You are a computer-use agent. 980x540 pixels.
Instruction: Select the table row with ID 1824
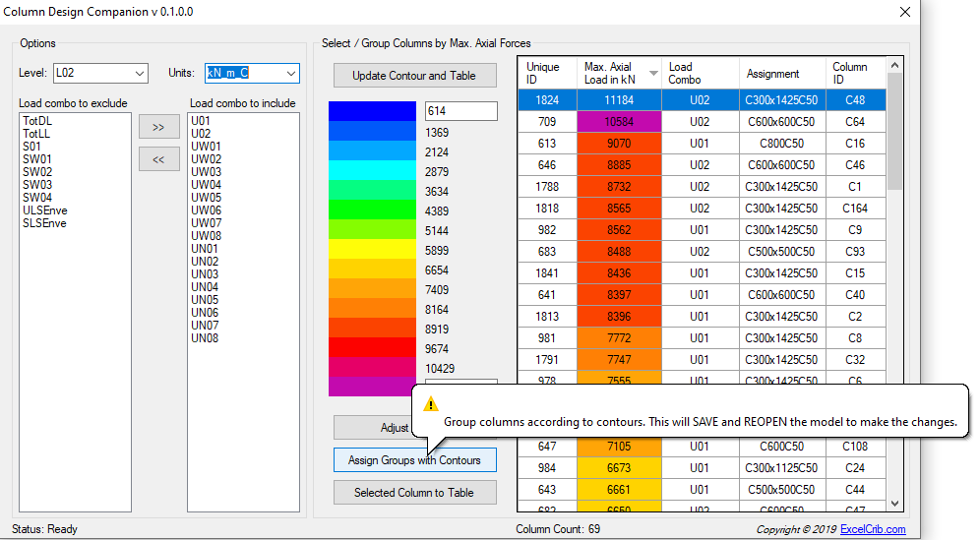[546, 100]
